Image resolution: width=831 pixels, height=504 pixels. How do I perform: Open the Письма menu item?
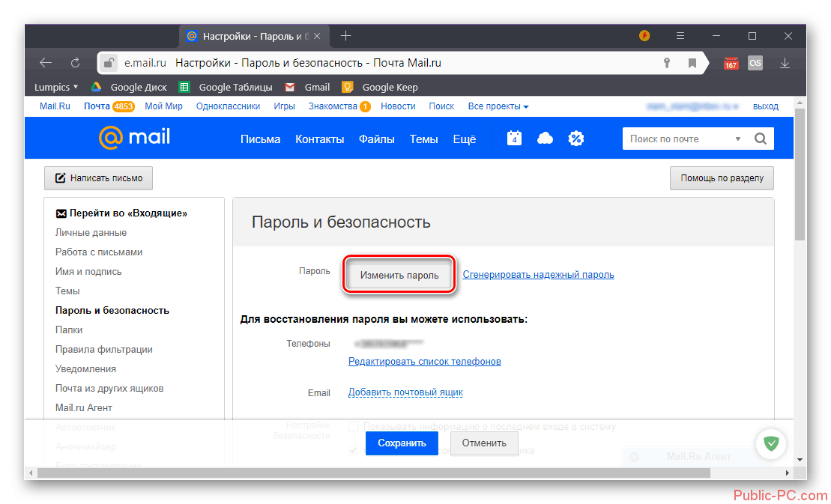point(260,139)
